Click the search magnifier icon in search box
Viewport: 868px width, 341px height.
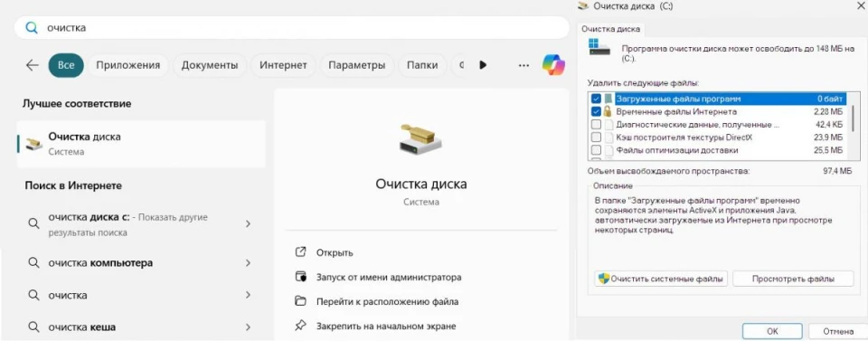click(33, 28)
